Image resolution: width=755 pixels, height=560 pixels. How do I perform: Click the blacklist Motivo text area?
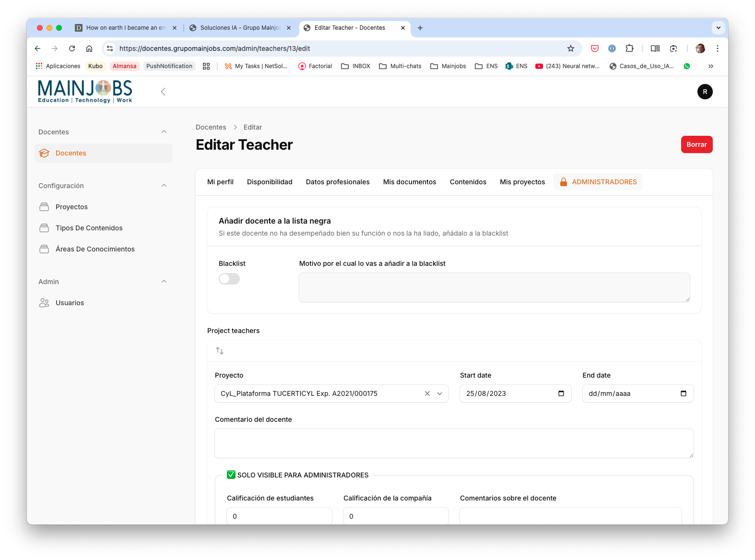(494, 287)
